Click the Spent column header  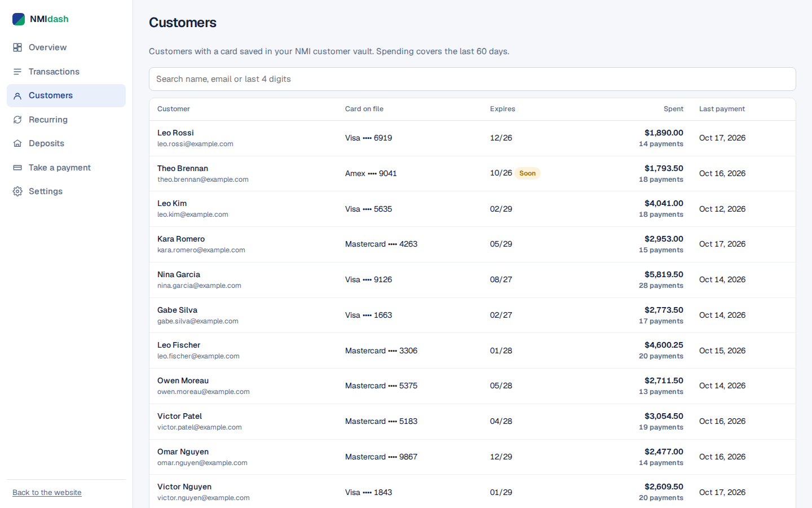click(x=673, y=109)
